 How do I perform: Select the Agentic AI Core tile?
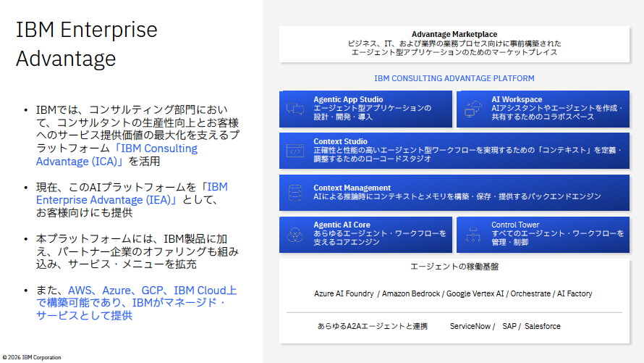pos(365,235)
